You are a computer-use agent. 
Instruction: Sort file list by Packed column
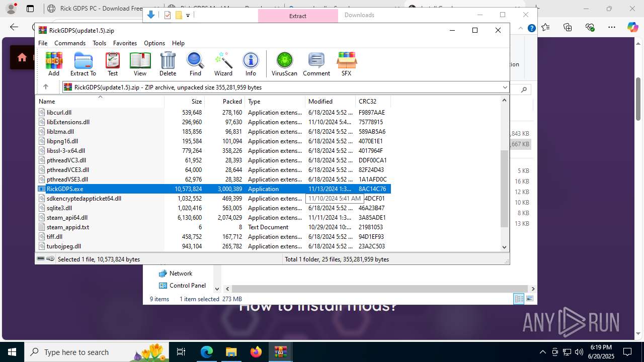[x=224, y=102]
